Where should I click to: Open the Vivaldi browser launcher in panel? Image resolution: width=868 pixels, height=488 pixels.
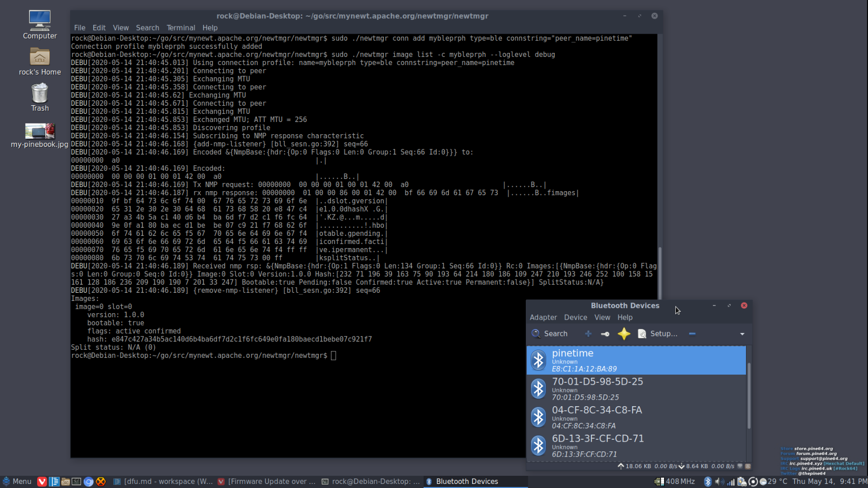(42, 481)
